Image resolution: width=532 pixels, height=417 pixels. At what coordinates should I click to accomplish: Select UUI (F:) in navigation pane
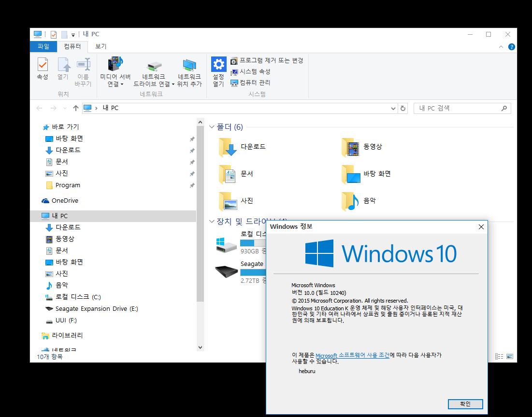[x=61, y=320]
